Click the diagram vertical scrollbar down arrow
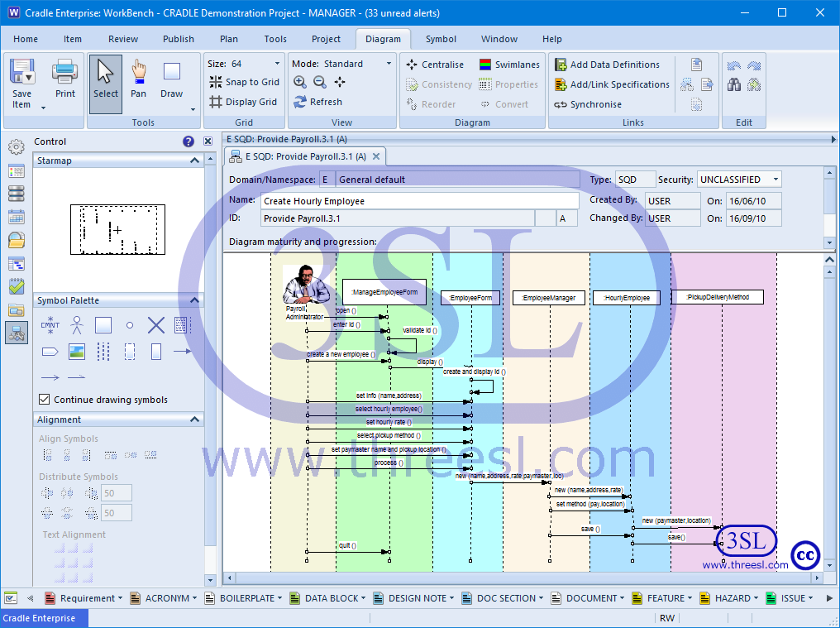840x628 pixels. (x=830, y=565)
